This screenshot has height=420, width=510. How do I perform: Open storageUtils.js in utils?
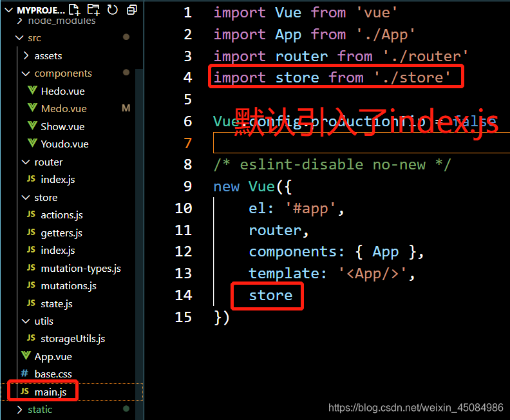point(73,339)
